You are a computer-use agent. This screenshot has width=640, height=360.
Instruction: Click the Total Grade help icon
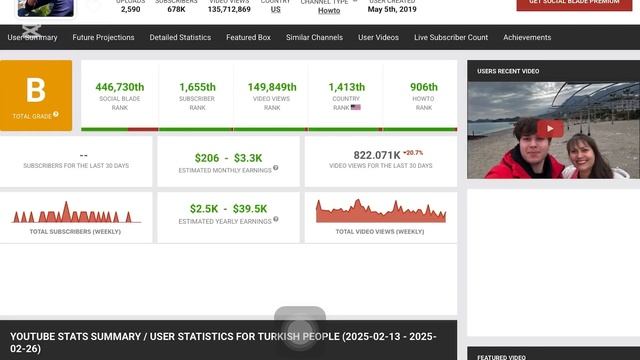56,114
